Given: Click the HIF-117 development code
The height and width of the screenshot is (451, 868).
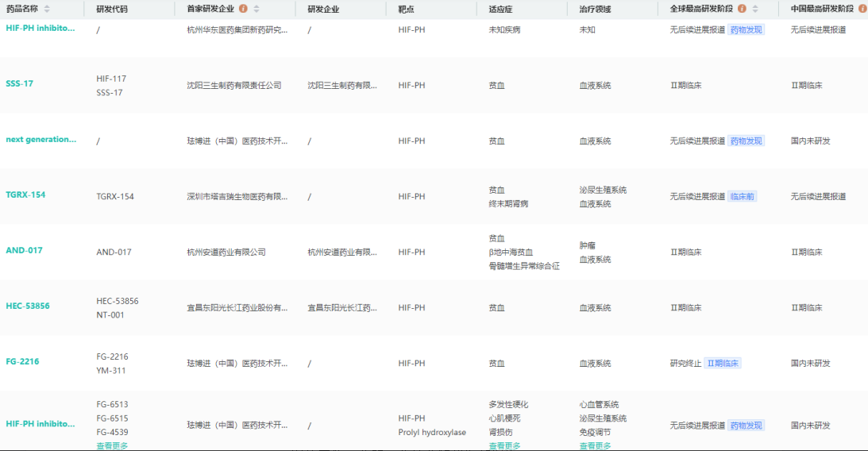Looking at the screenshot, I should coord(110,79).
